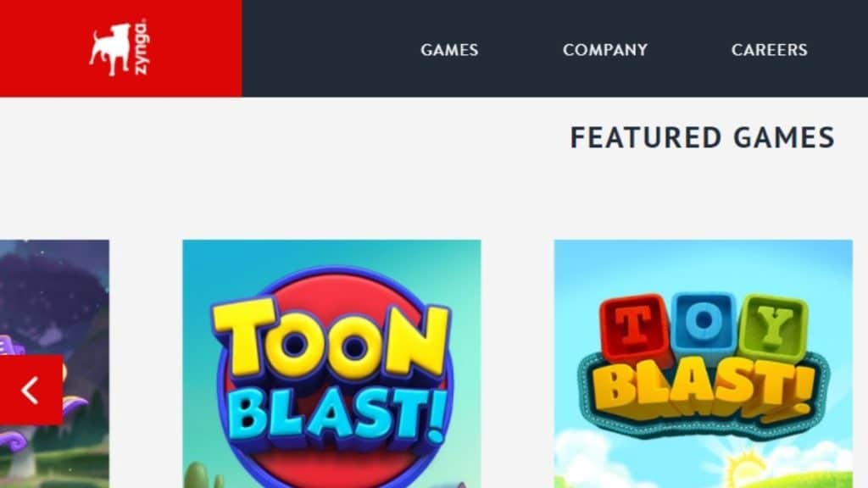Click the vertical zynga wordmark text

pos(142,47)
